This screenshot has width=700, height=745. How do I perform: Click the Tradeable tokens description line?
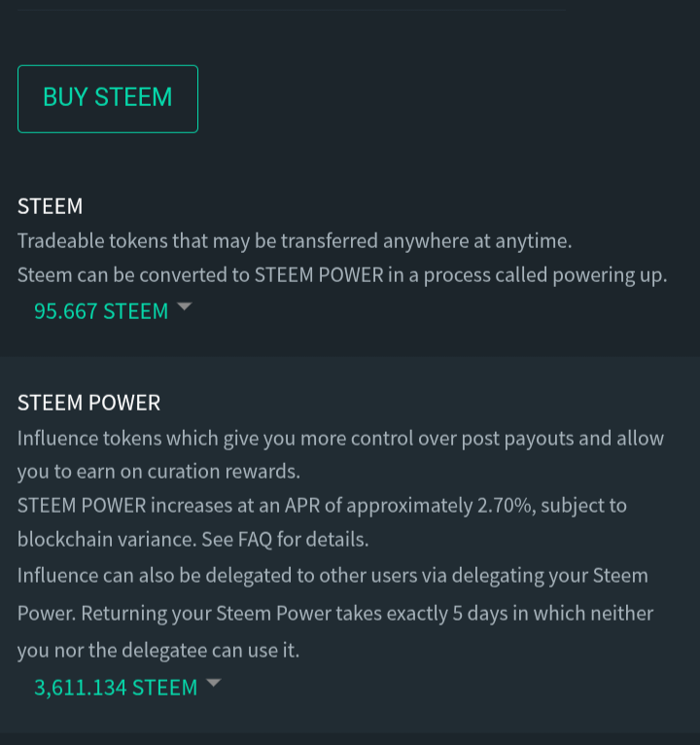pos(295,241)
